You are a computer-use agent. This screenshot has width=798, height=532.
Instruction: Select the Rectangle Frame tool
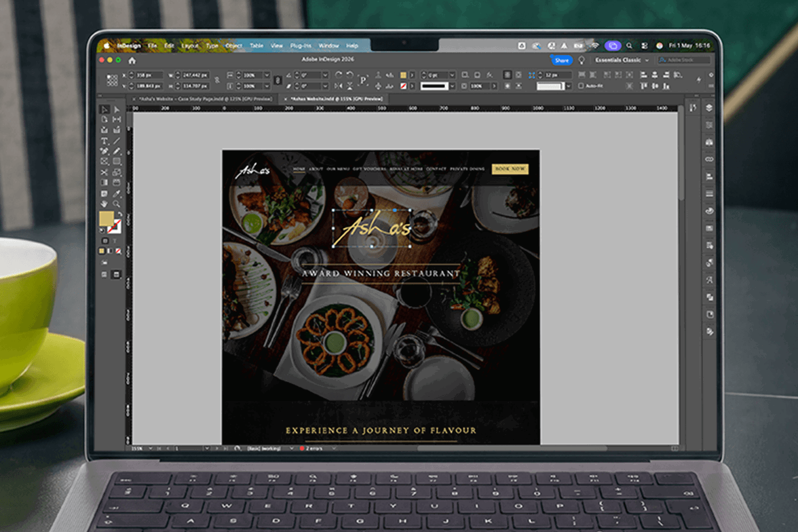click(x=104, y=161)
